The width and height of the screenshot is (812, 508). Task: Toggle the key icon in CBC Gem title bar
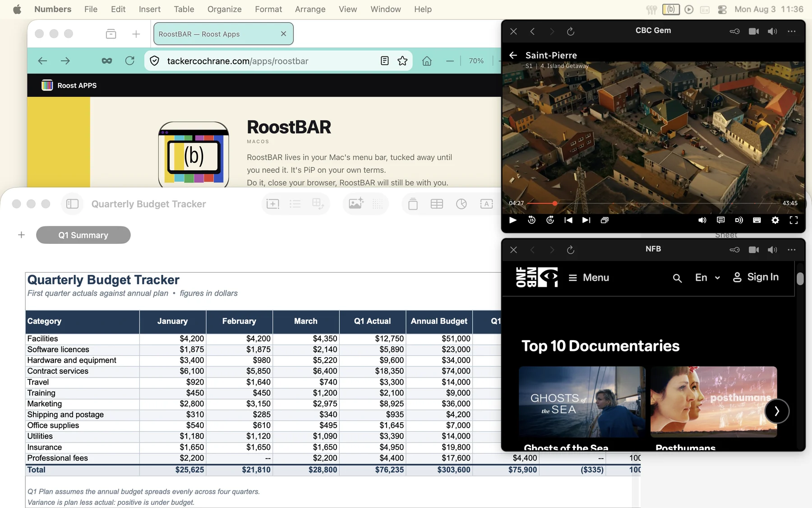tap(734, 31)
